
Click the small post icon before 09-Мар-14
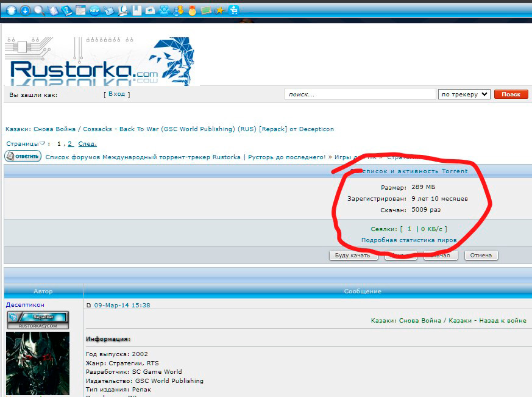[x=89, y=305]
